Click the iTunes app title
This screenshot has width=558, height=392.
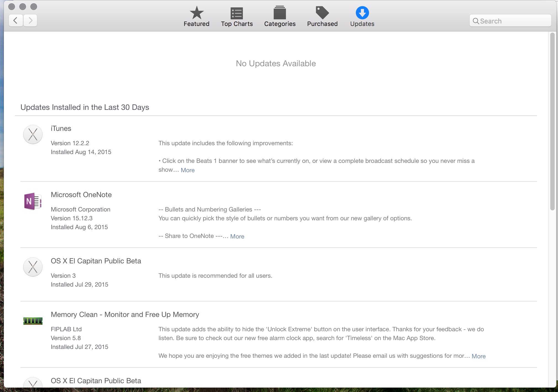coord(61,128)
